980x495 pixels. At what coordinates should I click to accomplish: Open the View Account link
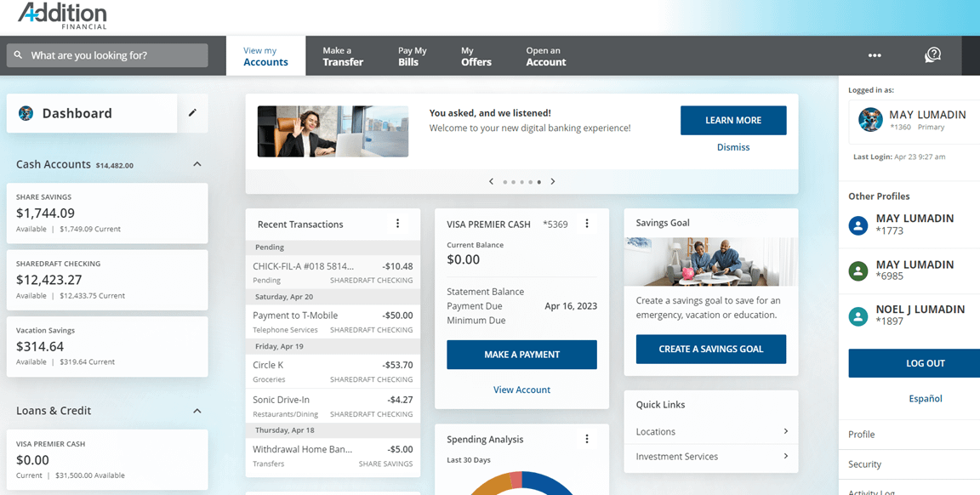click(x=521, y=390)
